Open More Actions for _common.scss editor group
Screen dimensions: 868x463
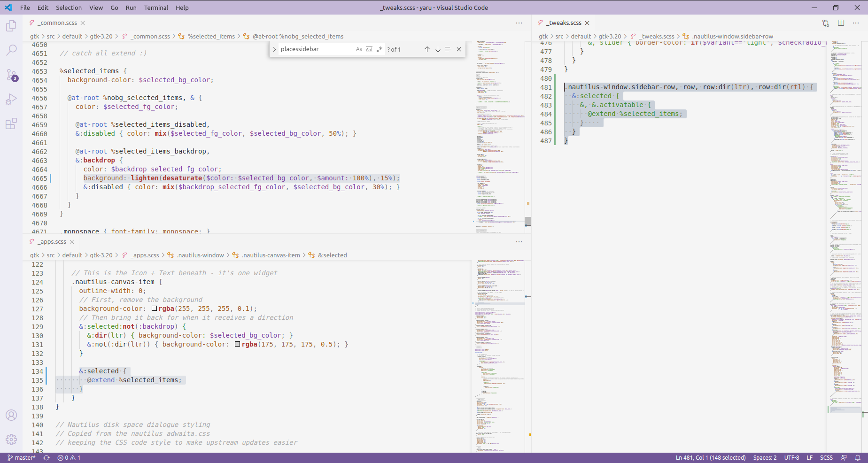click(519, 23)
